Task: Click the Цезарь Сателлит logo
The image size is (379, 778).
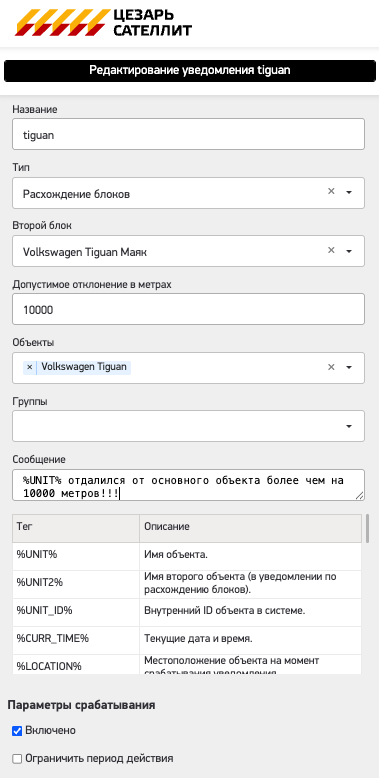Action: click(x=104, y=23)
